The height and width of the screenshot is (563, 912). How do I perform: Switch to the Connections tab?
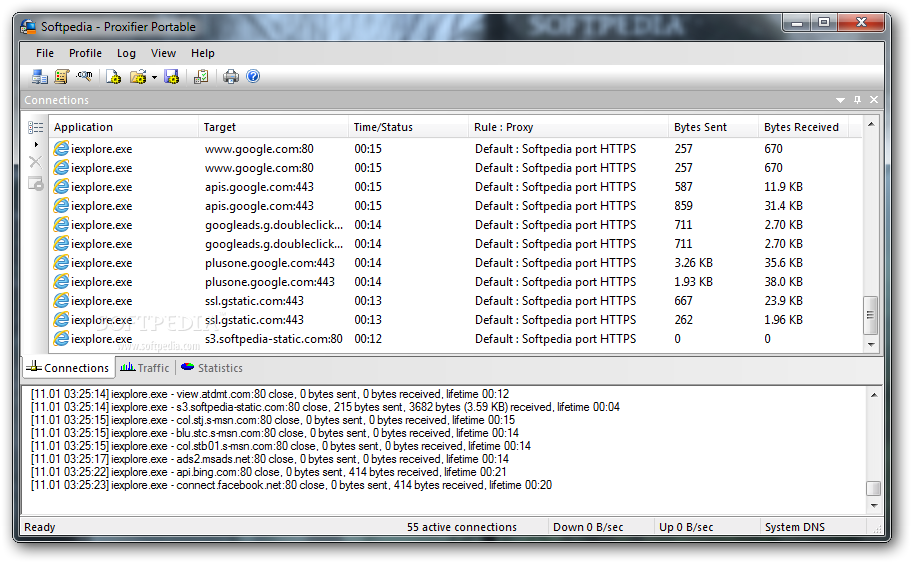tap(67, 368)
